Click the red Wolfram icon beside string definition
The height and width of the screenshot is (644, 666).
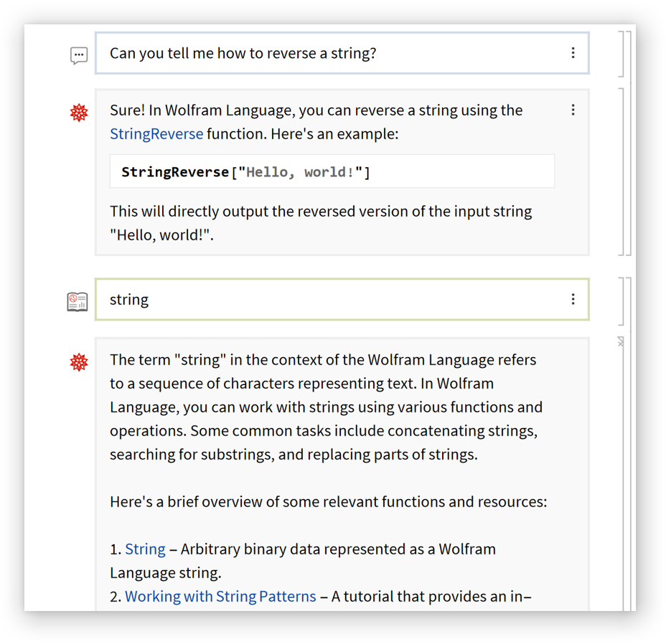tap(79, 362)
